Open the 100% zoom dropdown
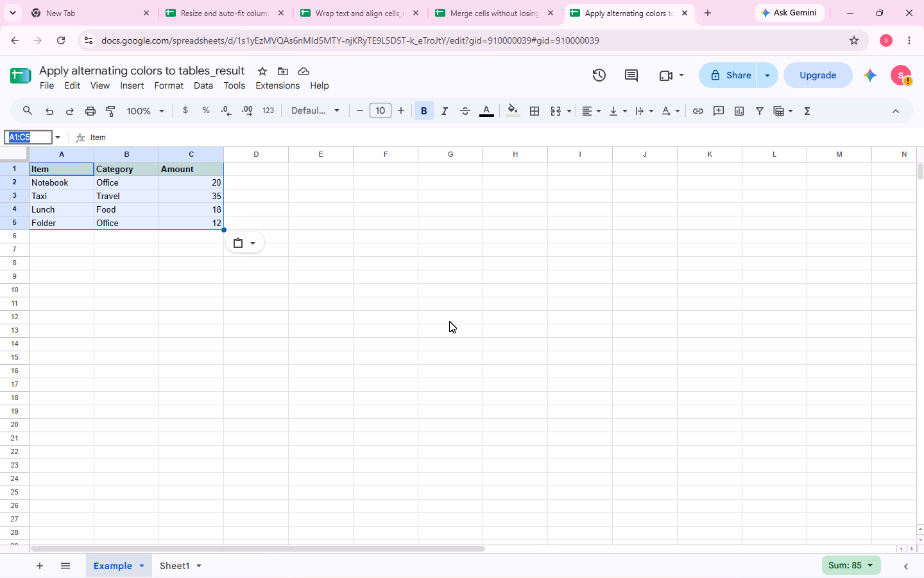 point(146,111)
